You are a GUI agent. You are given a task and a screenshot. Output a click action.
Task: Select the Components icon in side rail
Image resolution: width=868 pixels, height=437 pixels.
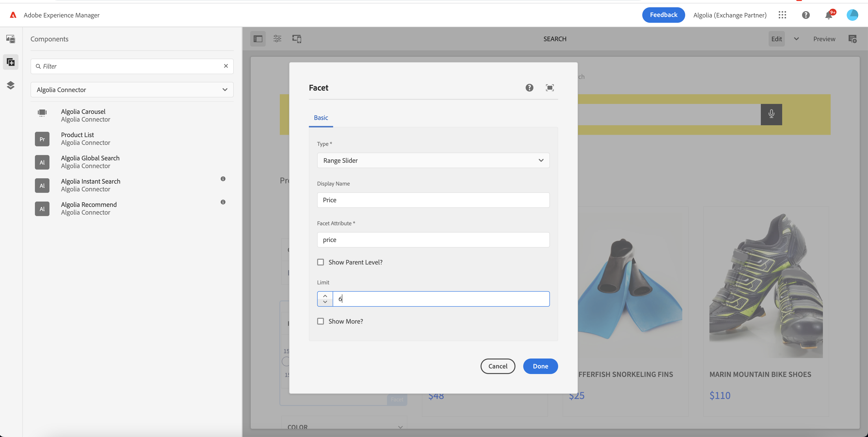[x=10, y=62]
